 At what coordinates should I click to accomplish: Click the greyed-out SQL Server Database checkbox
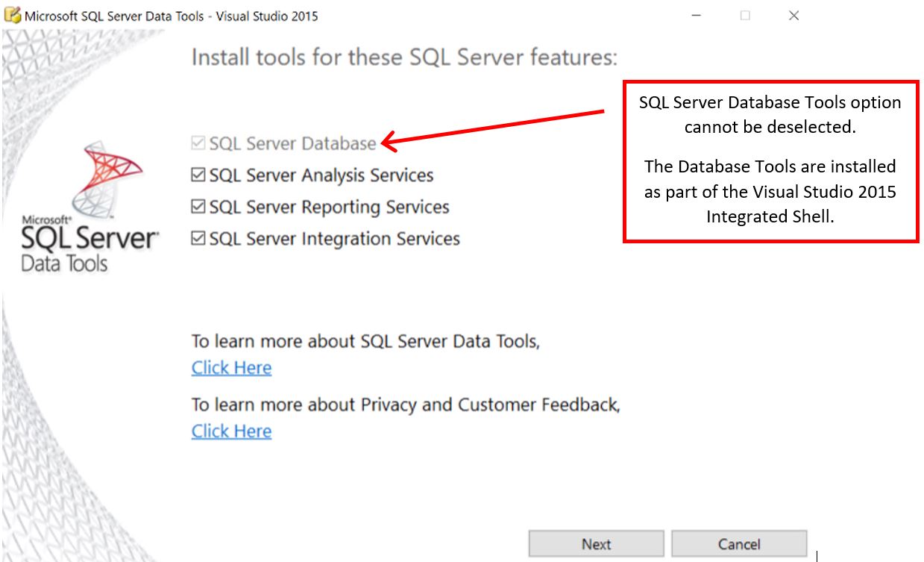(x=198, y=143)
